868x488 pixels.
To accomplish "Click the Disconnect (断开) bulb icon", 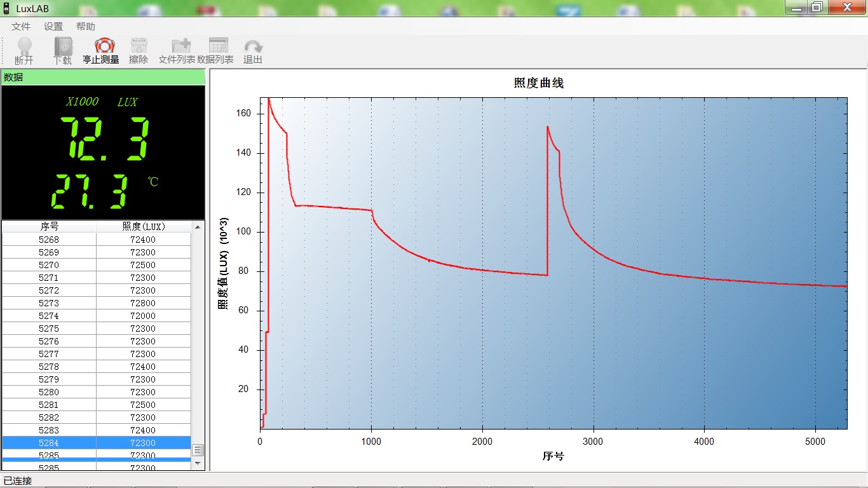I will [x=24, y=46].
